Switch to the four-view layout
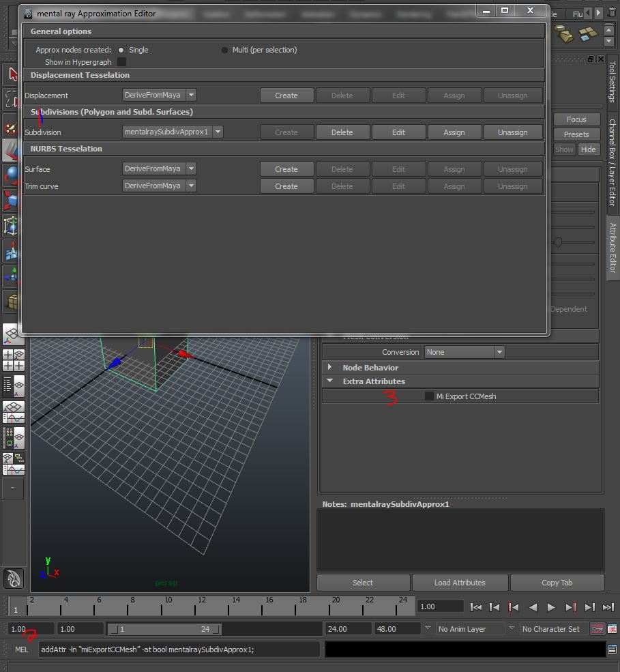The height and width of the screenshot is (672, 620). 13,360
